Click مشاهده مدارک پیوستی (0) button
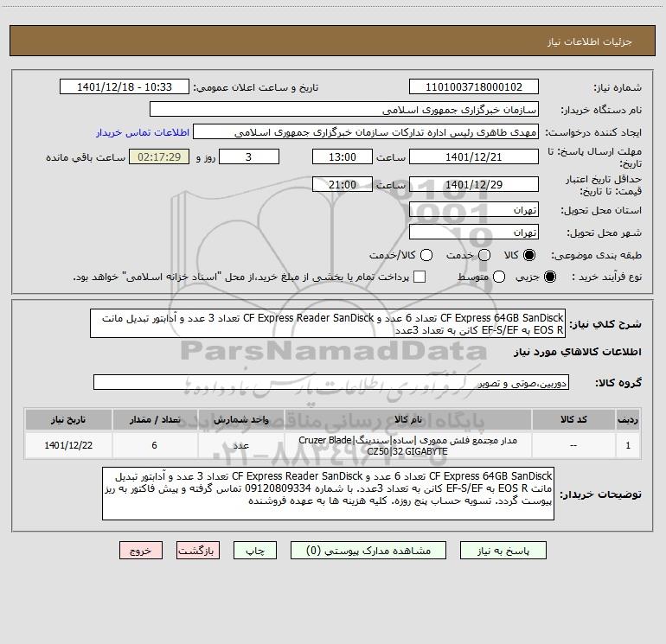Viewport: 666px width, 644px height. click(368, 551)
